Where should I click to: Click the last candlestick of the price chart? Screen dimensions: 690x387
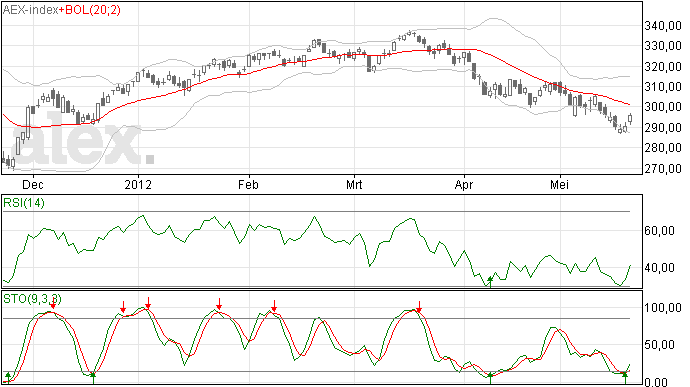coord(631,118)
